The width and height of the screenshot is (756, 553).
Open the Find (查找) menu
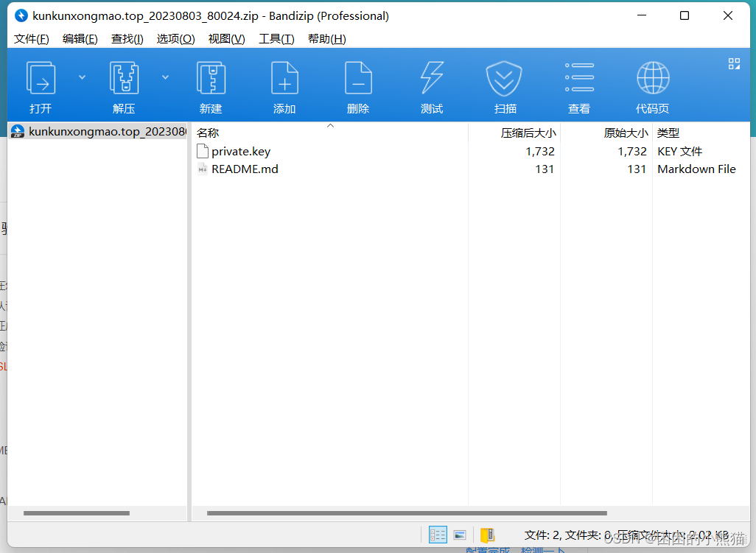pyautogui.click(x=127, y=38)
